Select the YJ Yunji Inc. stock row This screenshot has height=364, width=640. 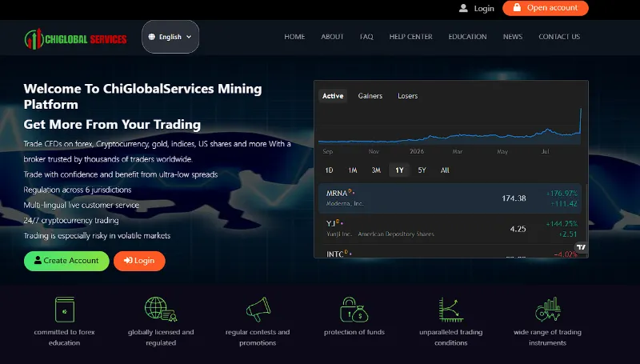coord(450,229)
